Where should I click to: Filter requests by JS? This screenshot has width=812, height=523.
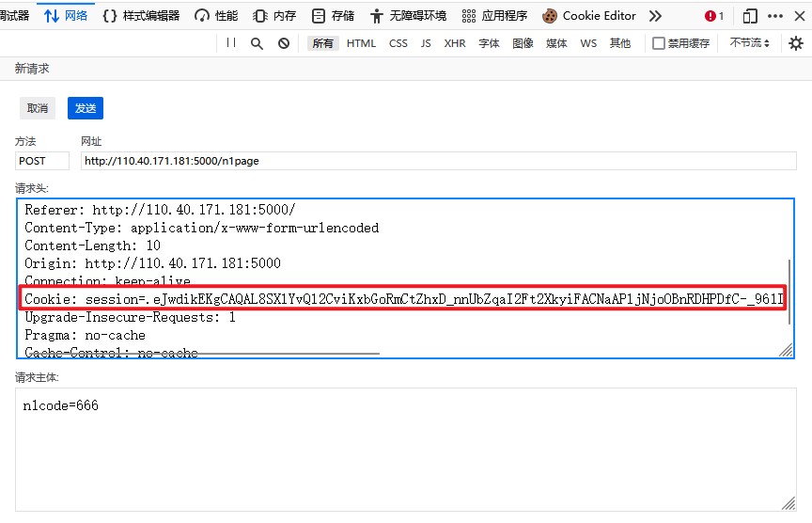pyautogui.click(x=426, y=43)
